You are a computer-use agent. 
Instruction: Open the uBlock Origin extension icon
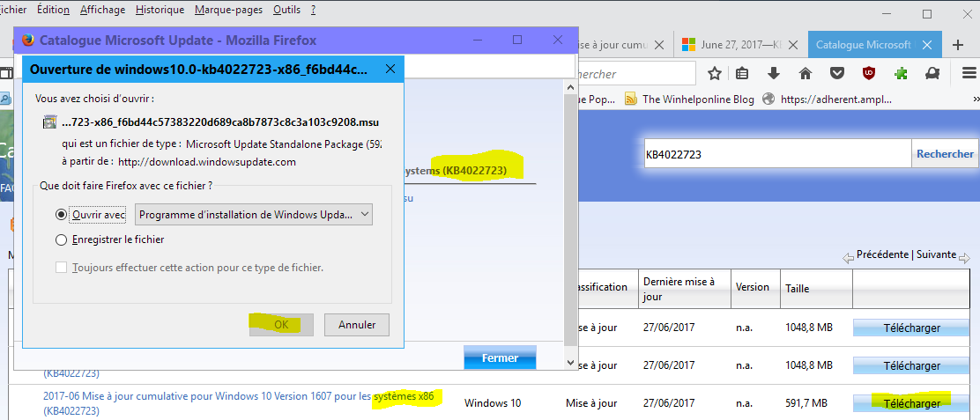pos(869,74)
